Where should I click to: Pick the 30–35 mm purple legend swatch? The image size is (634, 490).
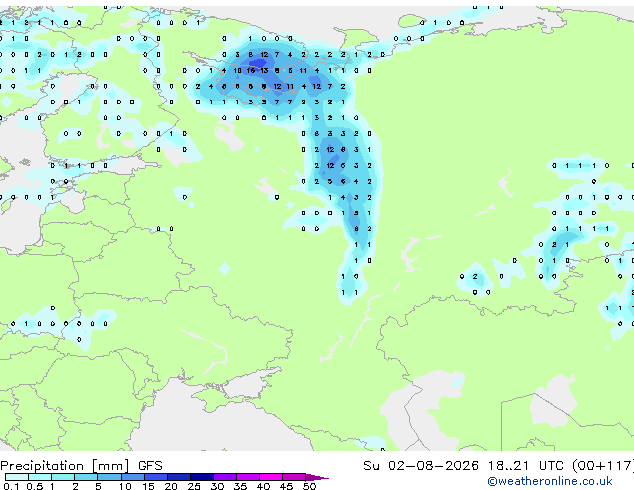pos(225,477)
